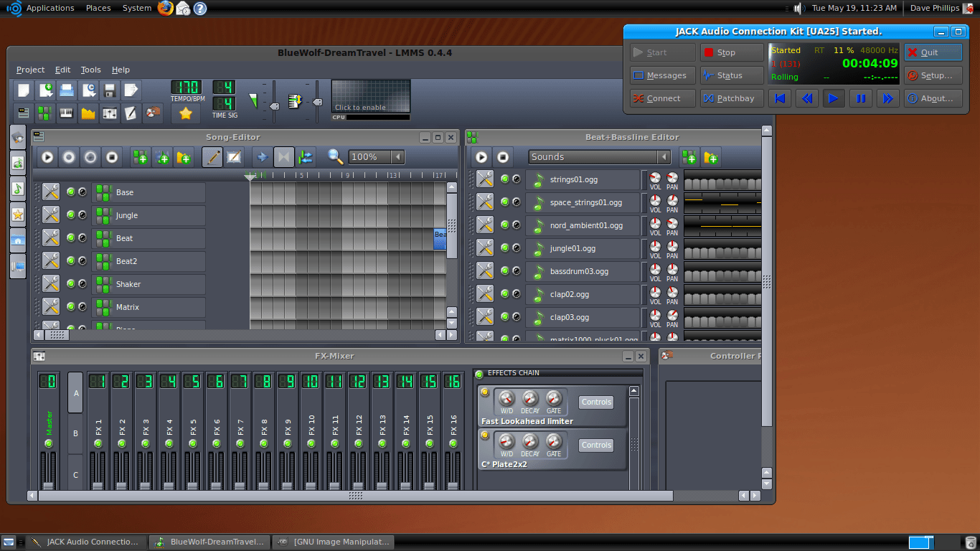Open the Sounds pattern dropdown in Beat+Bassline Editor

click(x=599, y=156)
